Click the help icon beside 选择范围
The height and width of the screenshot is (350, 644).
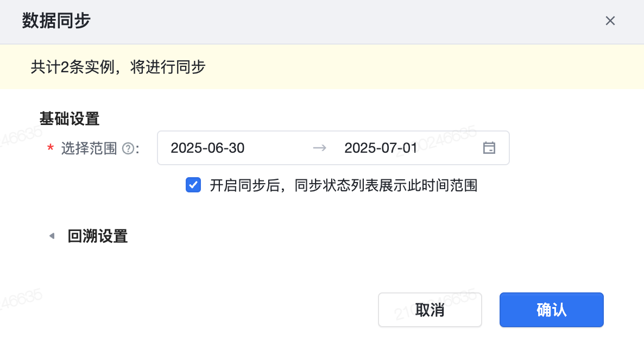point(128,148)
